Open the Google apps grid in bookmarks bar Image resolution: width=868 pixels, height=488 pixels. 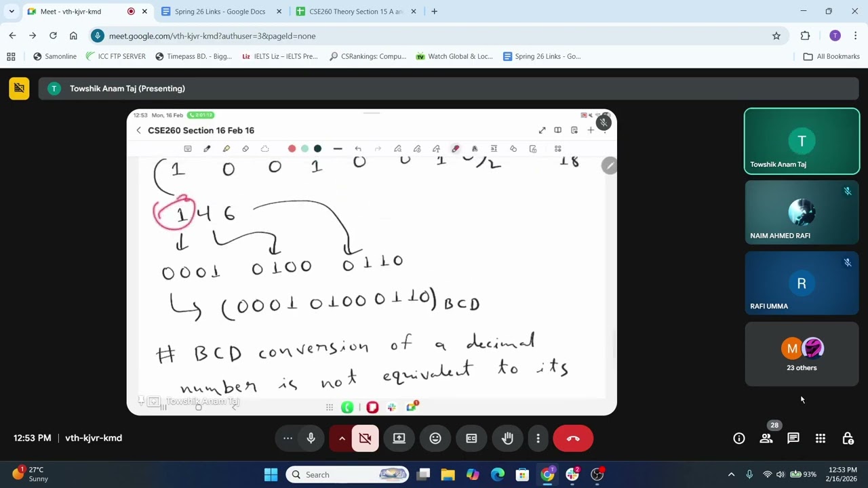pos(11,56)
